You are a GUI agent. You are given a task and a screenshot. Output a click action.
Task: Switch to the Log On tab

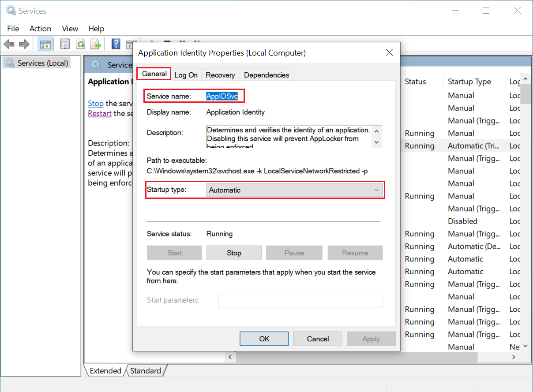point(186,75)
